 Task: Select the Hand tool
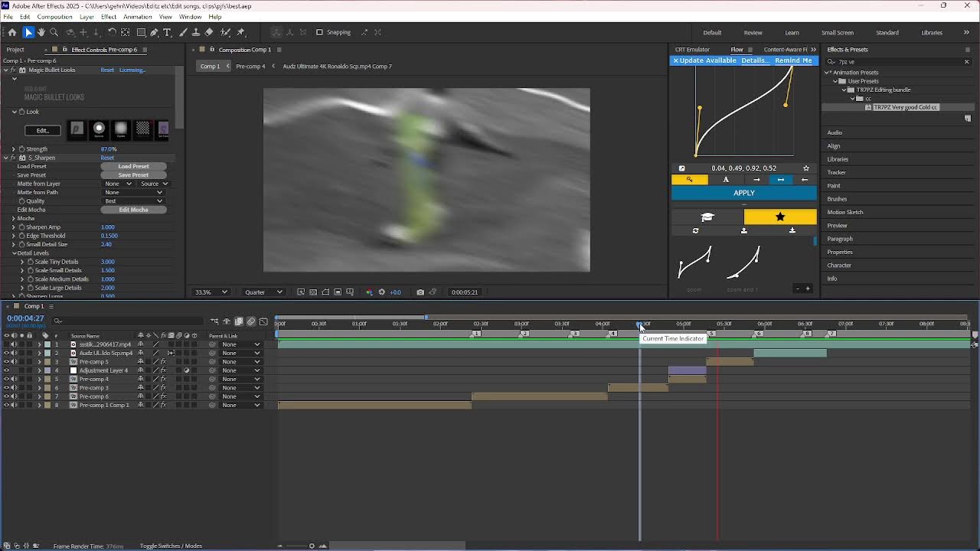(x=41, y=32)
